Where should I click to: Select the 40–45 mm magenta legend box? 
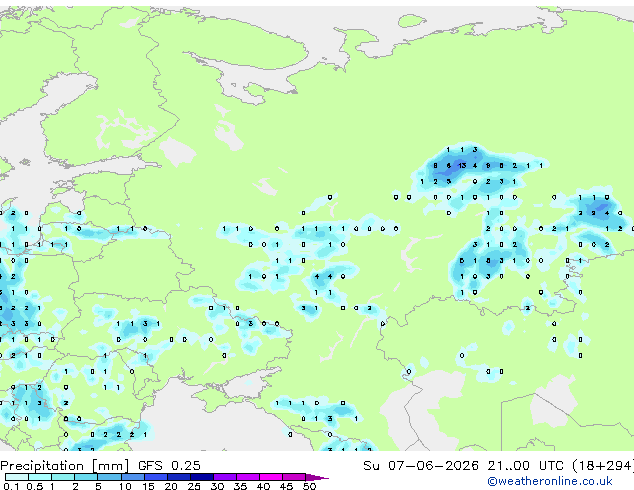[x=271, y=477]
